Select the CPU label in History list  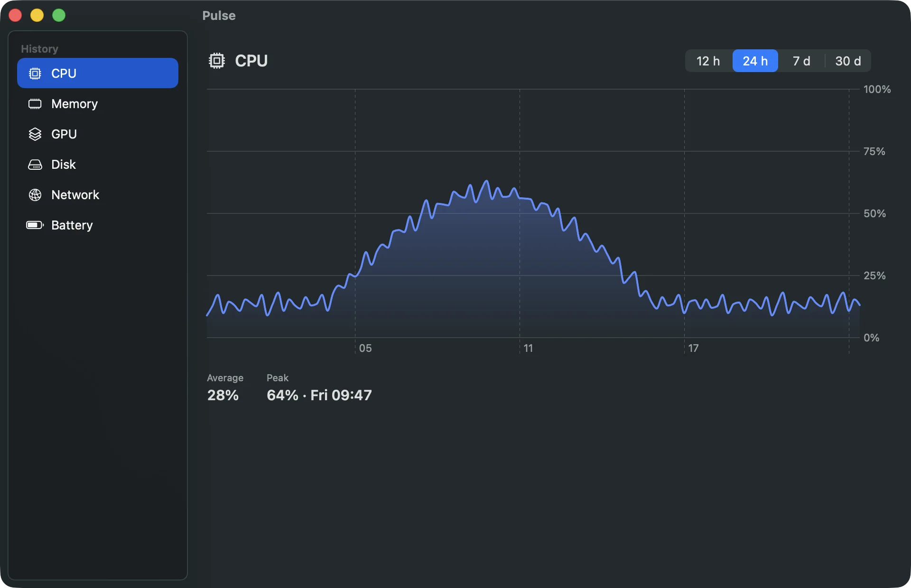coord(64,73)
